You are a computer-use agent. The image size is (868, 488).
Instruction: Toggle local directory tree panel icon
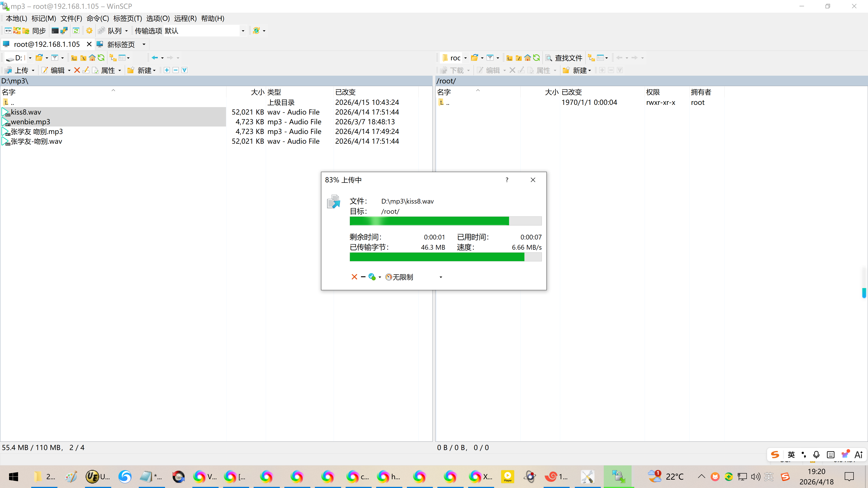tap(113, 58)
